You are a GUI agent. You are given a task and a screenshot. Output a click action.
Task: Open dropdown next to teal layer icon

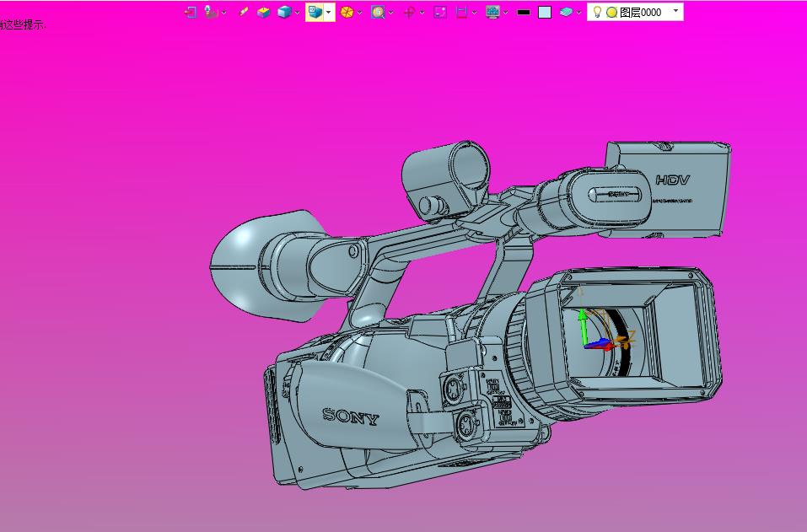[579, 13]
